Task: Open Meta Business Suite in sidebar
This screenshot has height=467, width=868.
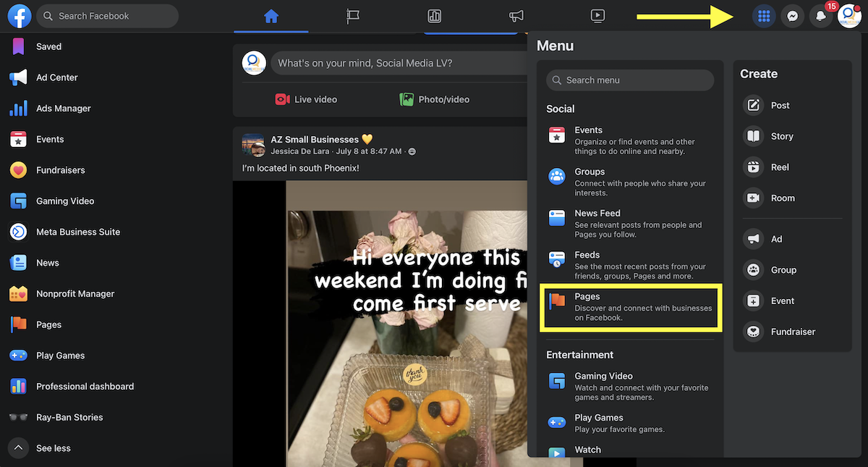Action: click(77, 232)
